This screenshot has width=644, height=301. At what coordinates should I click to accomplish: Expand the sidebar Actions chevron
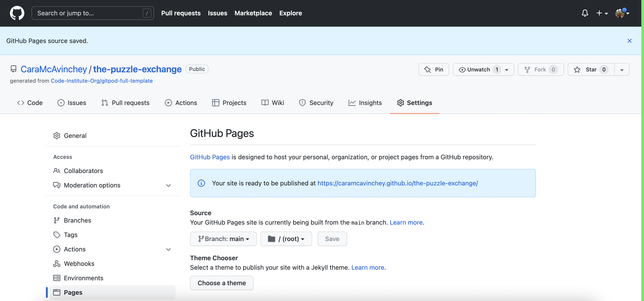click(168, 249)
